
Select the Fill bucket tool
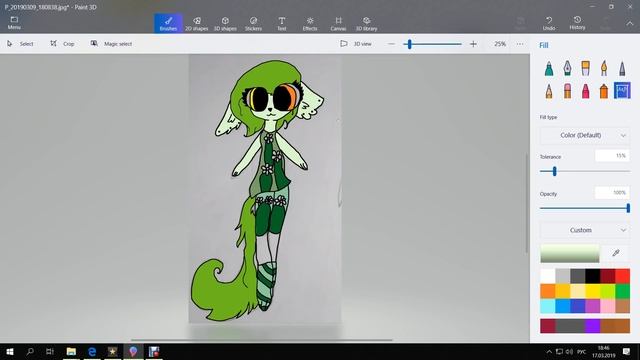pyautogui.click(x=622, y=91)
